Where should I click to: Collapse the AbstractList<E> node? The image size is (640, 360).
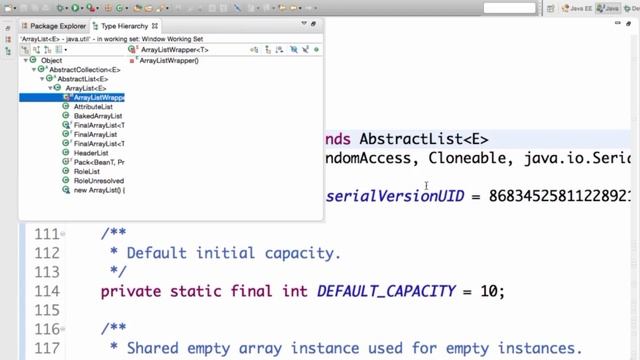(x=42, y=79)
